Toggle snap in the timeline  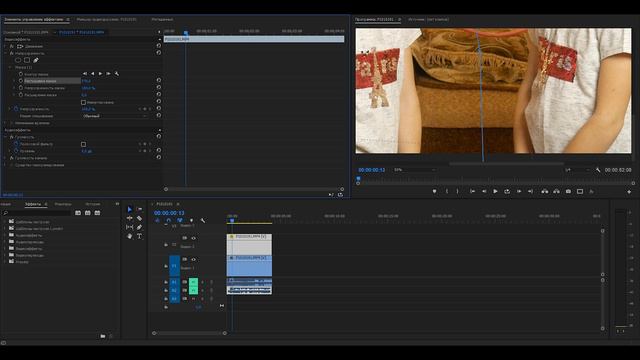point(169,220)
